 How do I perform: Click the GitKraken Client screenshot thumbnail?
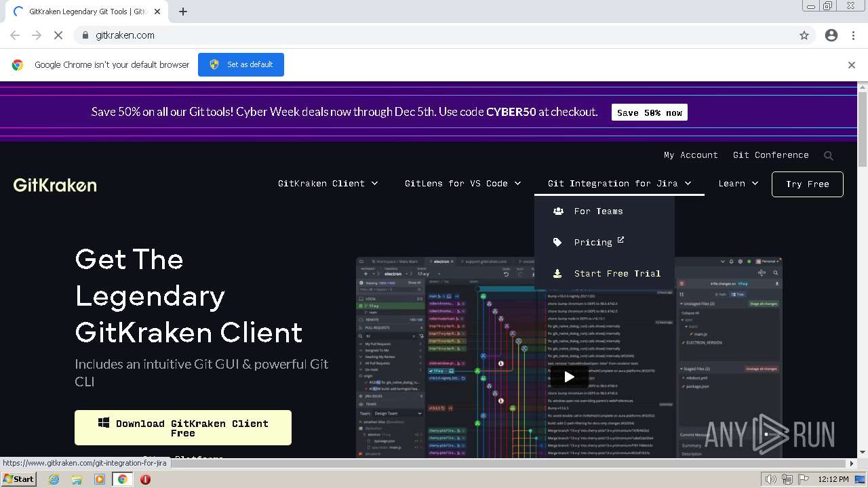(x=569, y=357)
